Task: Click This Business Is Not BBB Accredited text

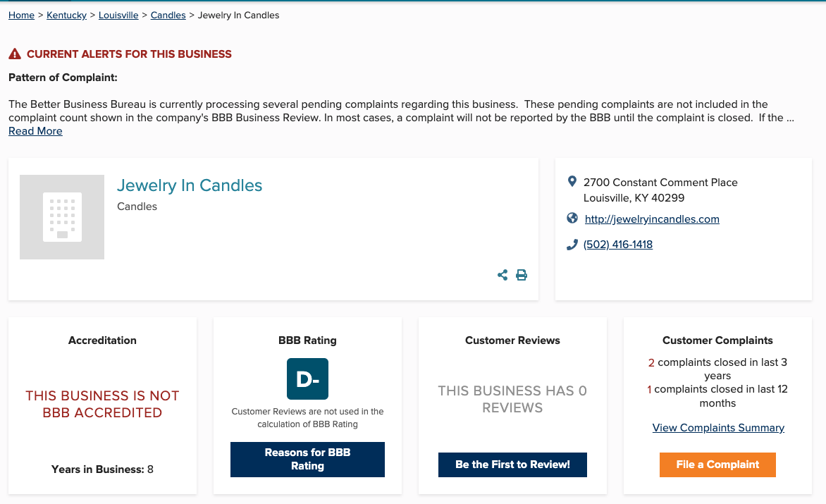Action: pyautogui.click(x=102, y=404)
